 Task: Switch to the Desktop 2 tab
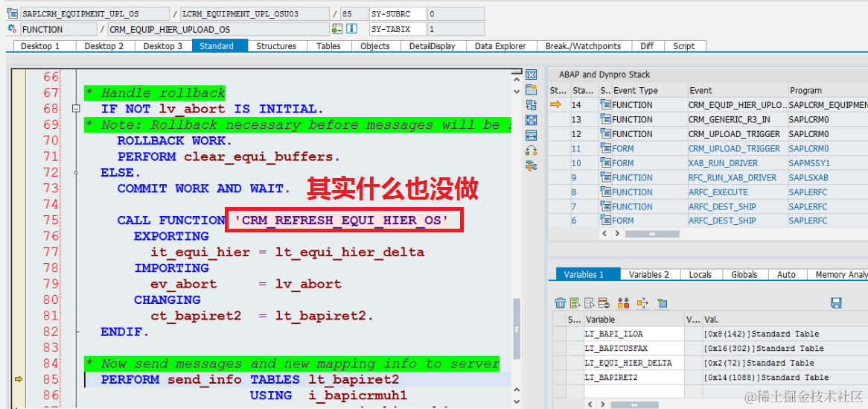pyautogui.click(x=104, y=46)
